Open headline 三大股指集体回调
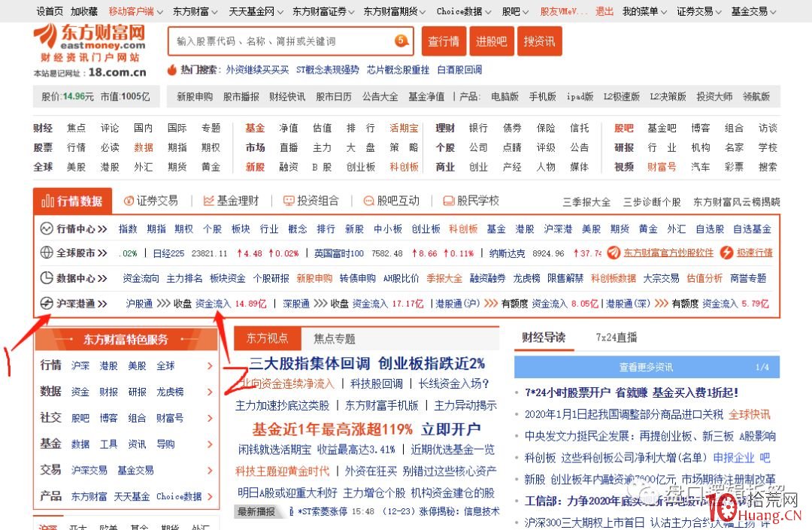Image resolution: width=812 pixels, height=530 pixels. coord(310,363)
